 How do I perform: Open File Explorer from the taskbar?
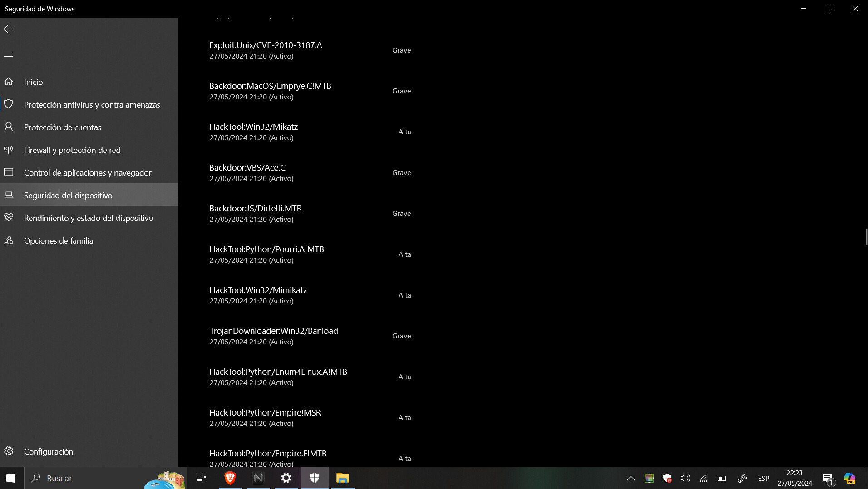tap(343, 478)
